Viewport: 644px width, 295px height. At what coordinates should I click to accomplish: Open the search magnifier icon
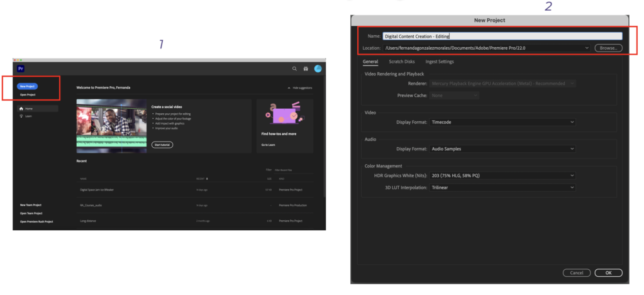point(294,69)
